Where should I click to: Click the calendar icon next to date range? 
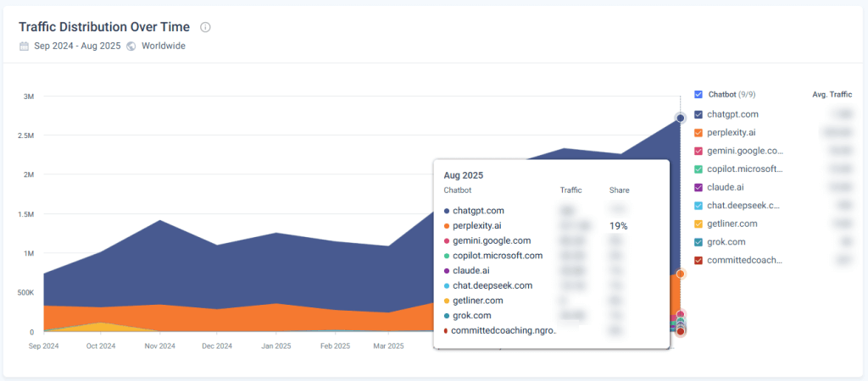(24, 46)
